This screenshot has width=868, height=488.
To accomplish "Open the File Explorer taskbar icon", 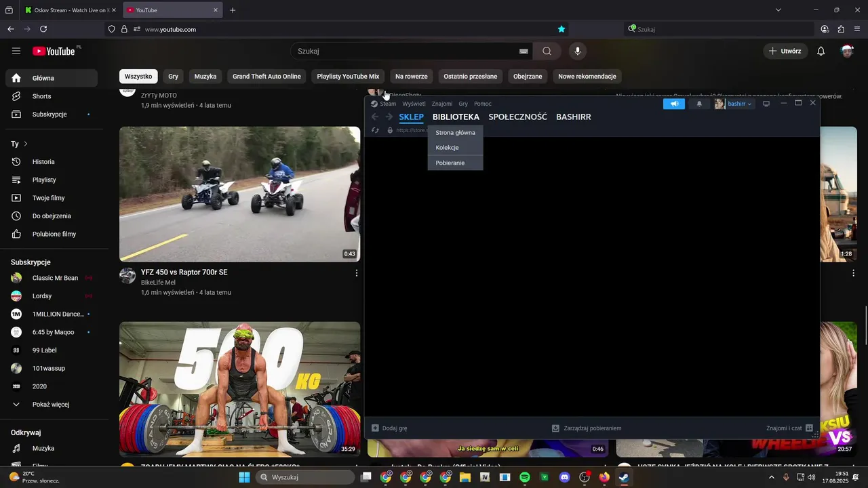I will tap(465, 477).
